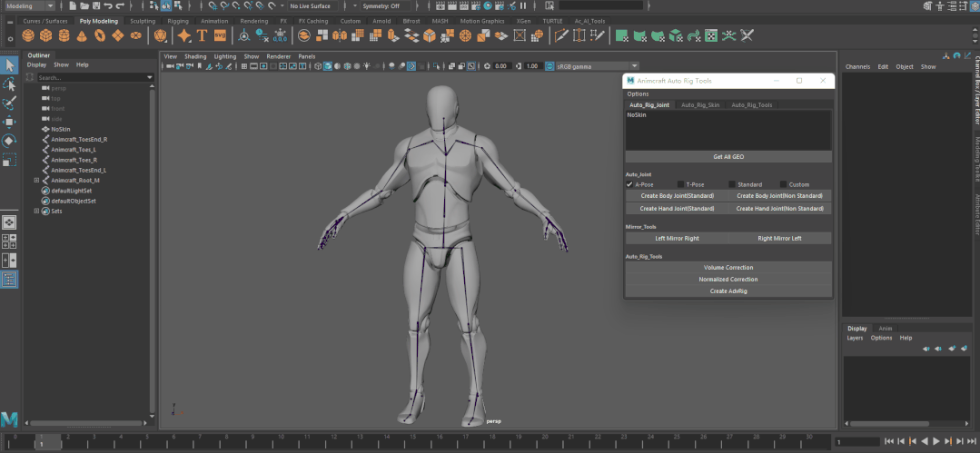Screen dimensions: 980x453
Task: Click Create Body Joint(Standard) button
Action: (x=677, y=195)
